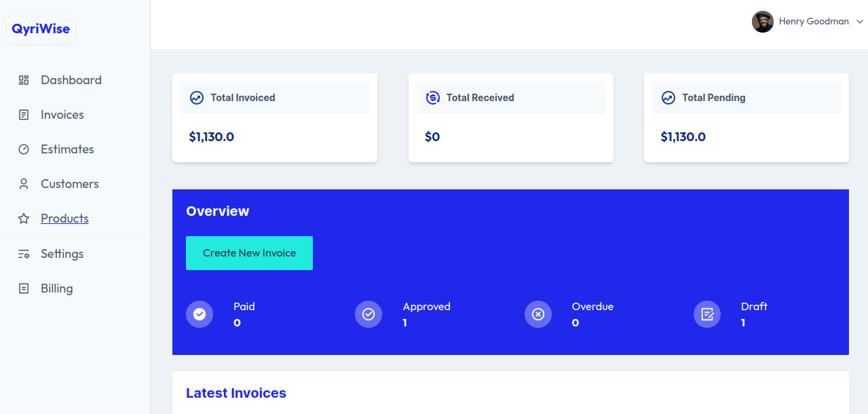This screenshot has height=414, width=868.
Task: Open the Products link in sidebar
Action: [x=64, y=219]
